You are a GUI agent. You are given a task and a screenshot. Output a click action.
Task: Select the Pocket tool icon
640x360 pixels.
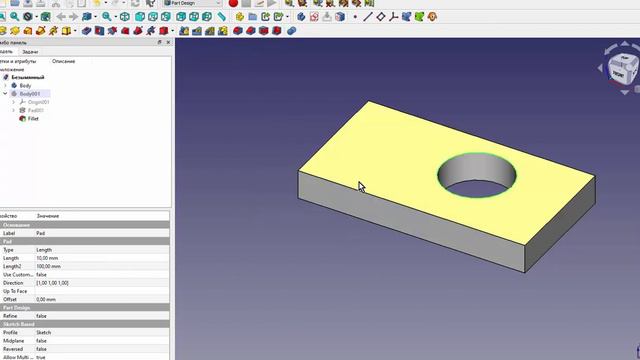(86, 31)
